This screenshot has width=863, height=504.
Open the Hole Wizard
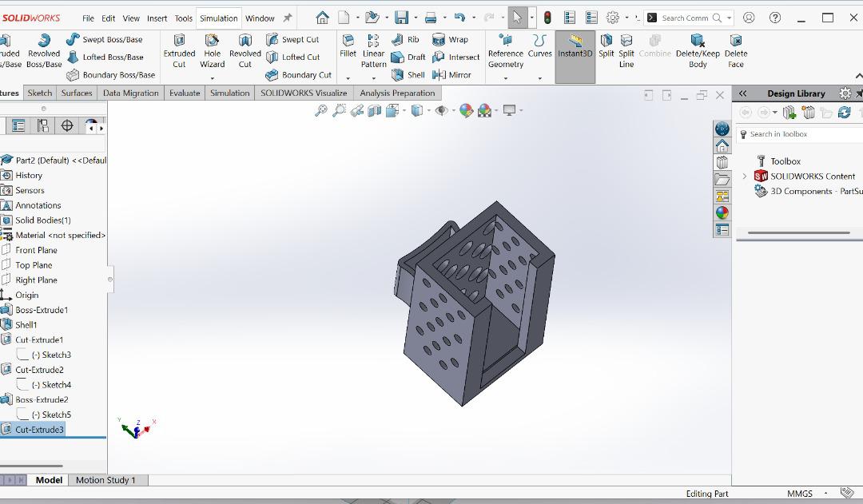pyautogui.click(x=213, y=51)
